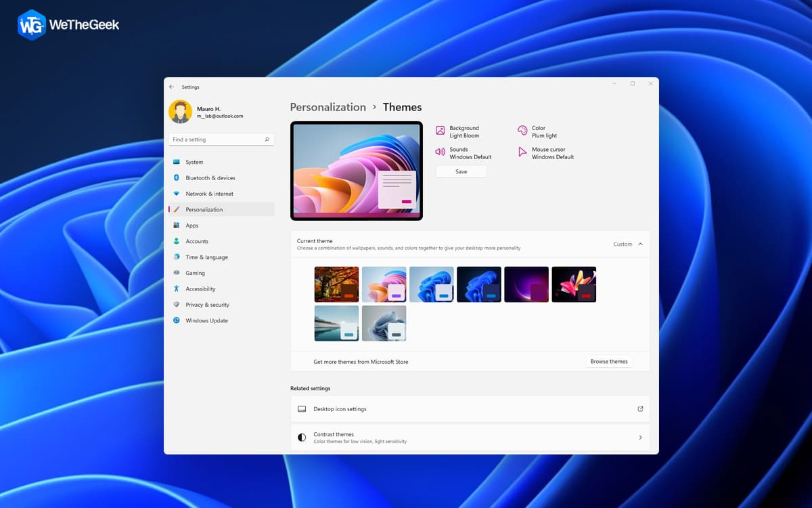Click the Custom theme status text
The image size is (812, 508).
pos(623,244)
